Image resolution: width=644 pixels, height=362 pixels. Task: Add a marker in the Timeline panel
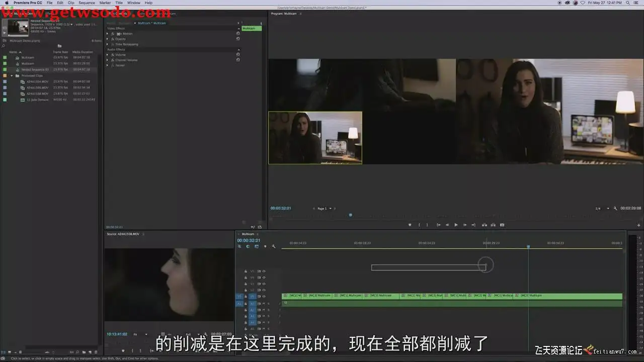pyautogui.click(x=265, y=246)
